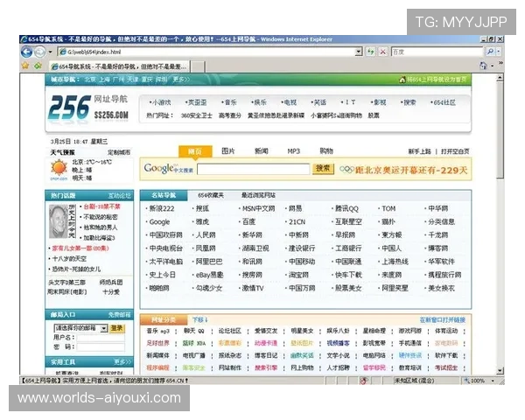The width and height of the screenshot is (525, 420).
Task: Click the status bar security shield icon
Action: click(364, 381)
